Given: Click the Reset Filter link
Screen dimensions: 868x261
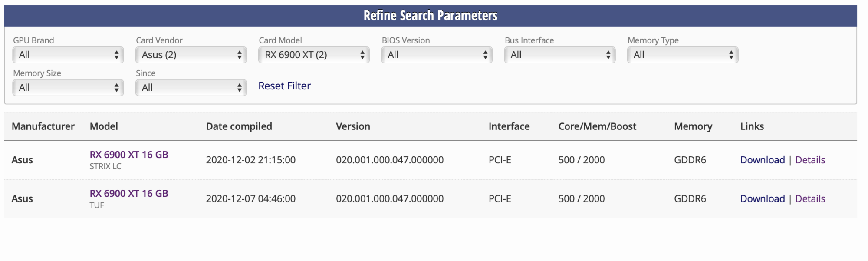Looking at the screenshot, I should click(x=284, y=86).
